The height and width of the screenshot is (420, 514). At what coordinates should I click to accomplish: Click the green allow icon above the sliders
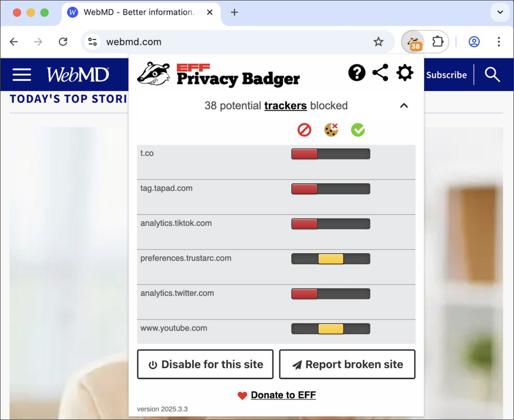coord(358,130)
